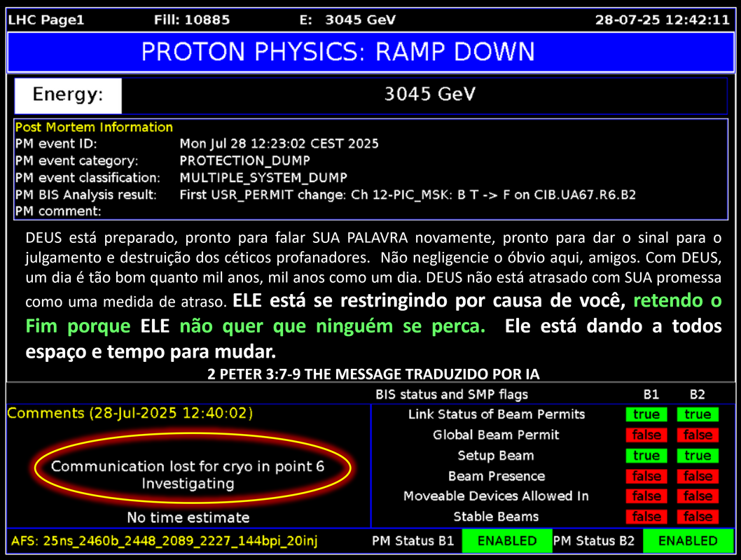The image size is (741, 560).
Task: Click the B1 Moveable Devices Allowed In flag
Action: click(x=646, y=496)
